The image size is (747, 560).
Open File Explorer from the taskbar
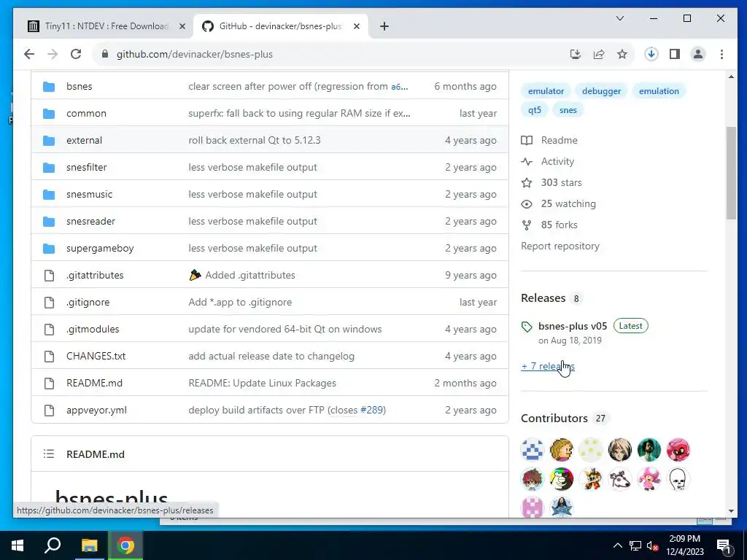89,545
